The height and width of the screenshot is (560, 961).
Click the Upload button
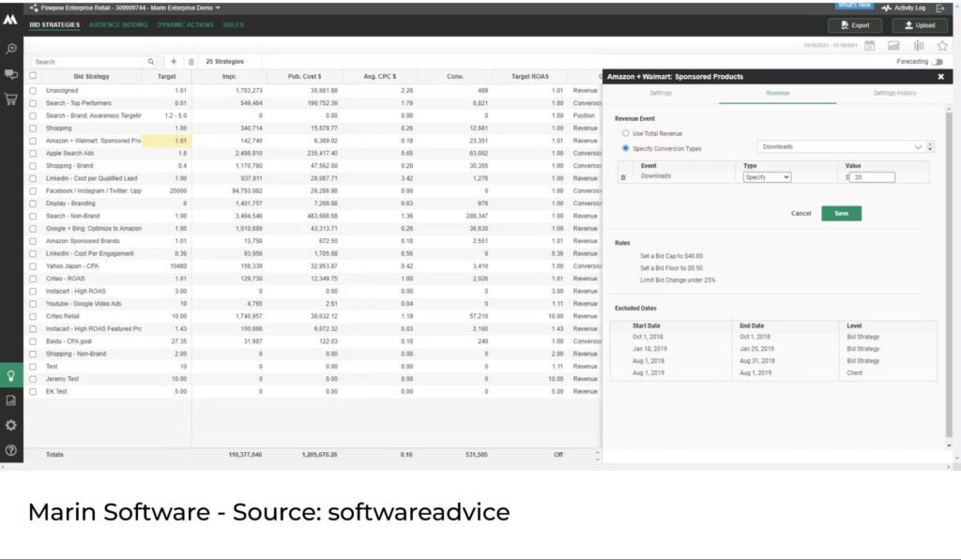(920, 25)
